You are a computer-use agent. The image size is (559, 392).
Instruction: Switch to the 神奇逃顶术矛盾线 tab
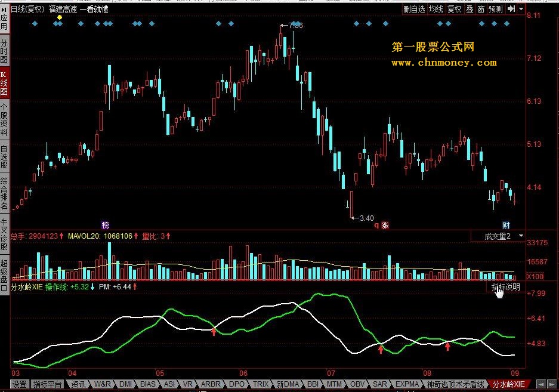tap(455, 384)
